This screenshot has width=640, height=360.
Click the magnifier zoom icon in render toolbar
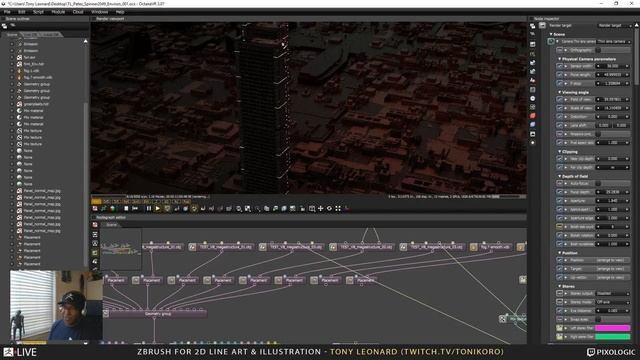239,209
